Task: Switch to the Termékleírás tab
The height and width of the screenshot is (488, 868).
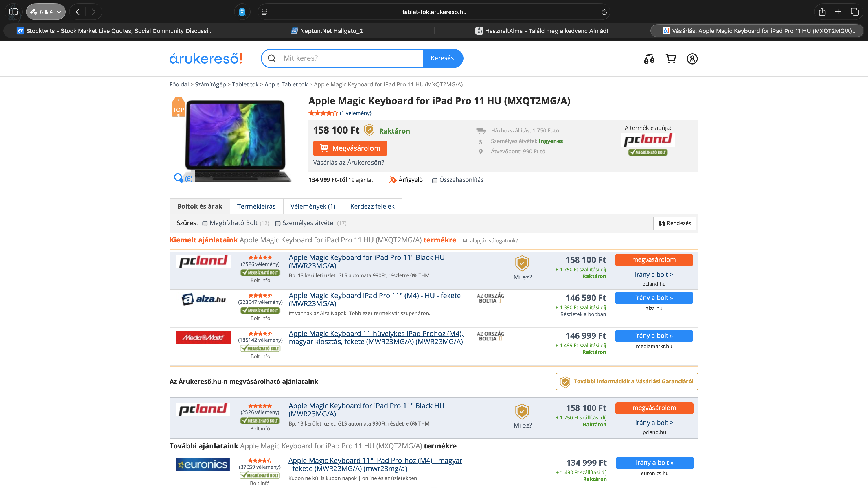Action: (x=256, y=206)
